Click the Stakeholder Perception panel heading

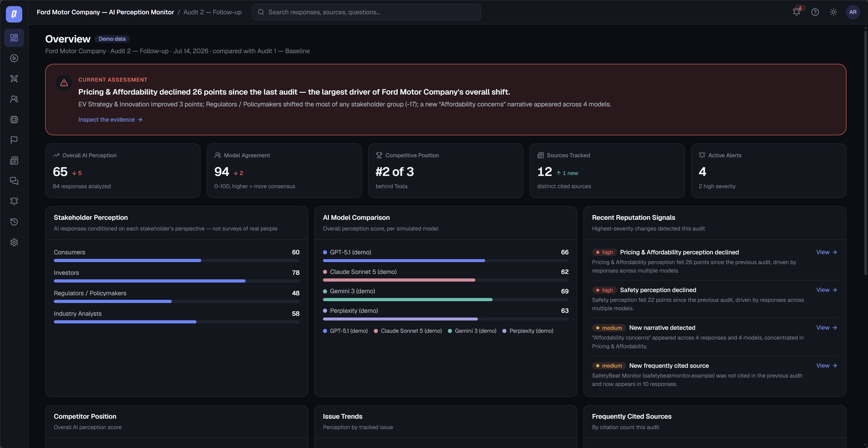coord(91,218)
